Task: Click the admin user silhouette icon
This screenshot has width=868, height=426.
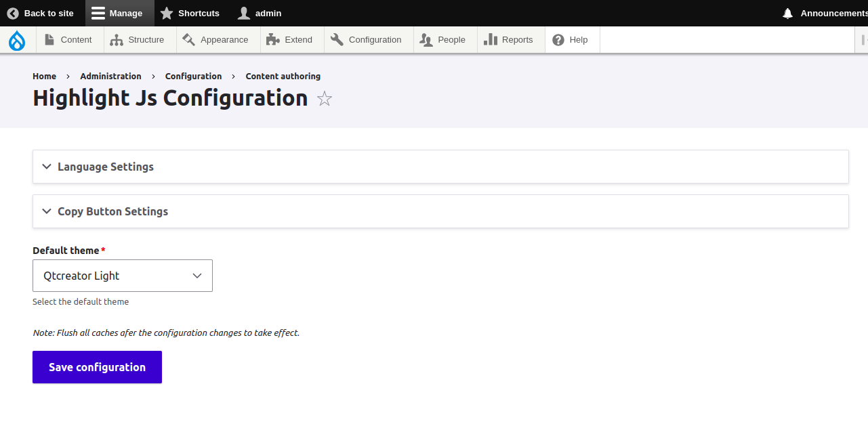Action: click(x=244, y=13)
